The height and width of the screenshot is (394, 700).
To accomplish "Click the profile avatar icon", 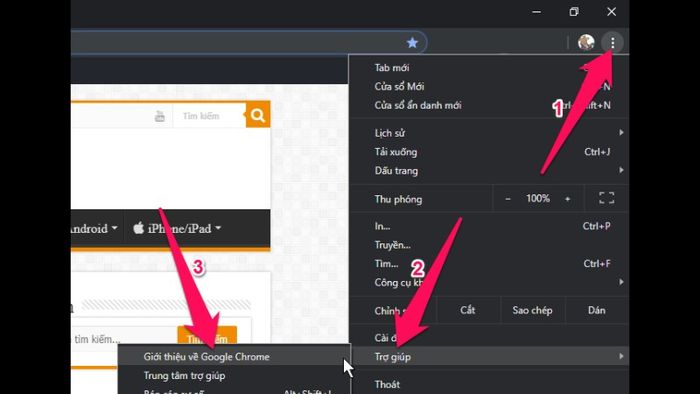I will (x=586, y=42).
